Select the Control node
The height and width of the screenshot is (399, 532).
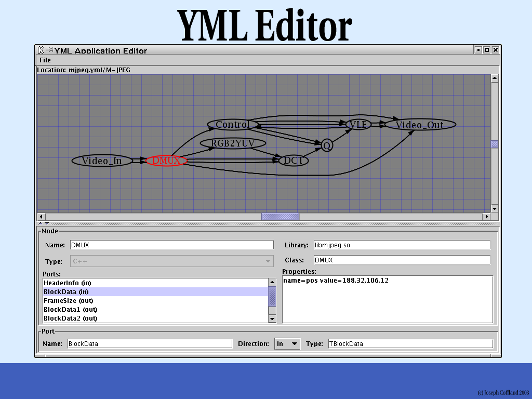(232, 125)
